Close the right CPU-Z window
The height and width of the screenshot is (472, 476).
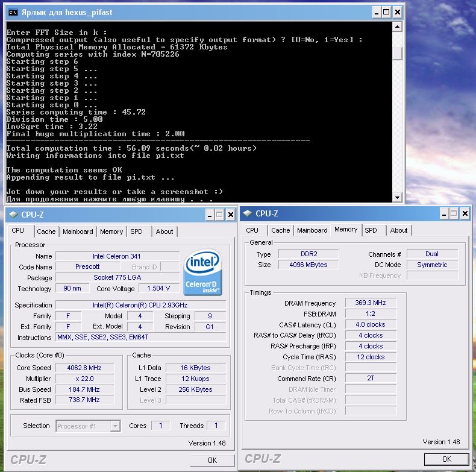click(x=465, y=214)
